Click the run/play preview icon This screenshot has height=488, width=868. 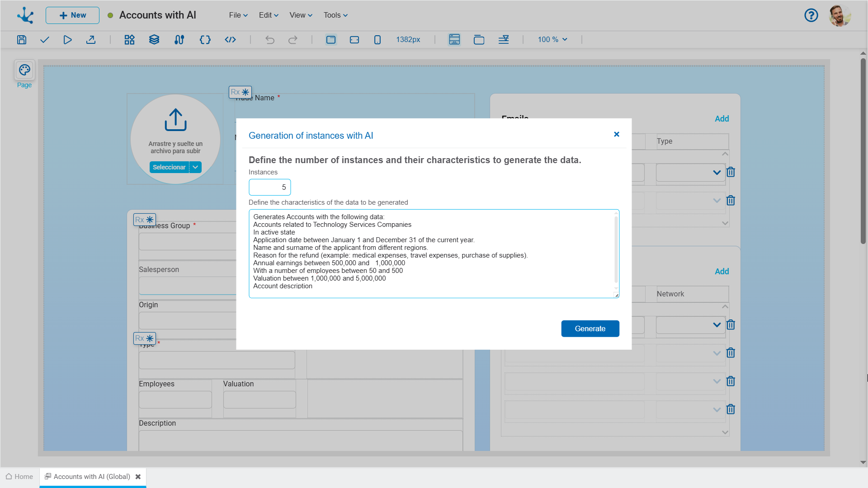pos(67,40)
